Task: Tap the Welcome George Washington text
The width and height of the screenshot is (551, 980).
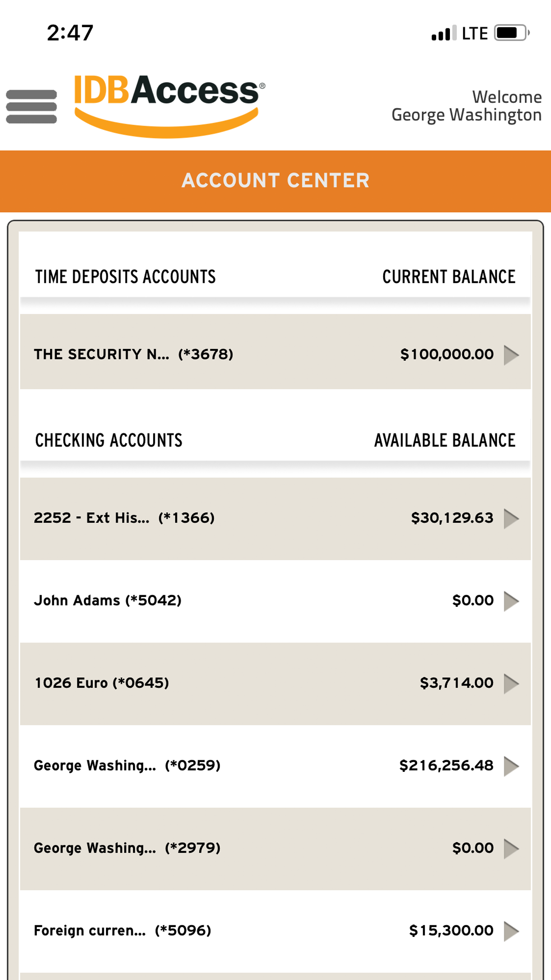Action: point(466,106)
